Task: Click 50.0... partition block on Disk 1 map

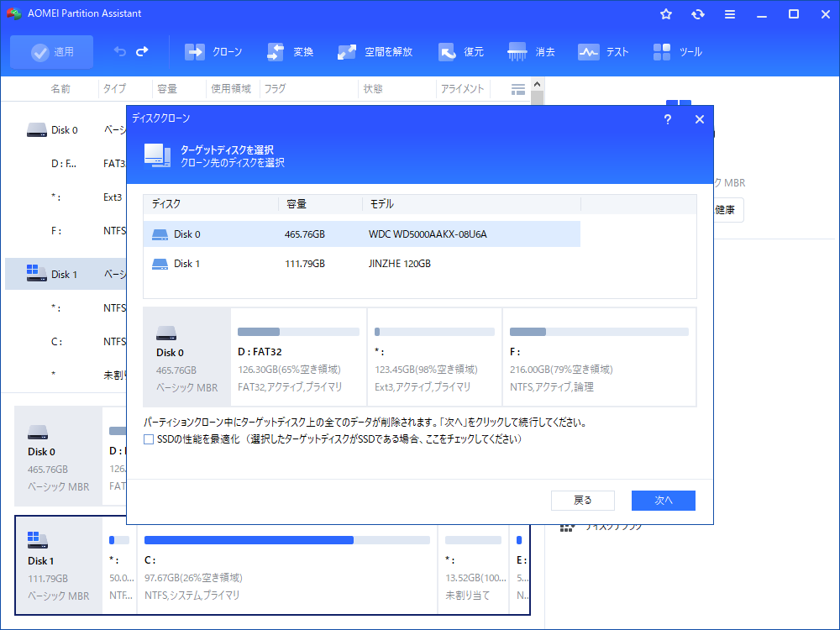Action: (119, 565)
